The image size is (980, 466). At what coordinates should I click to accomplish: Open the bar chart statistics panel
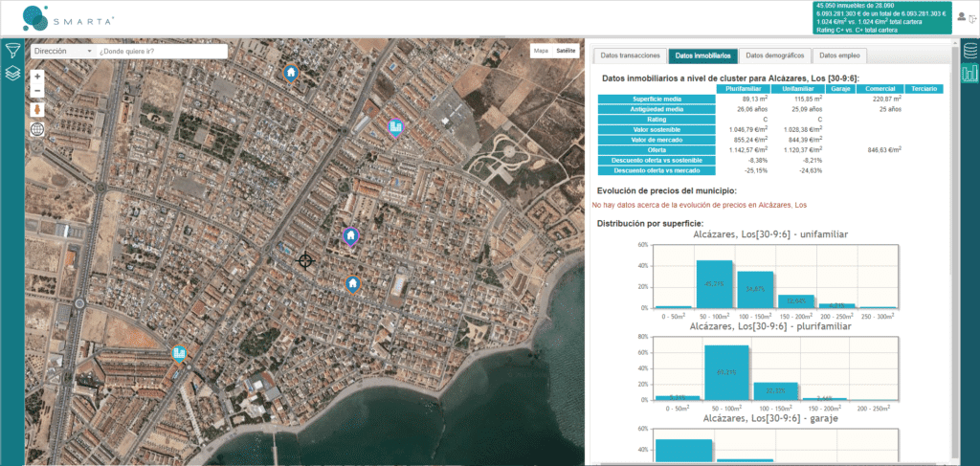click(x=969, y=74)
